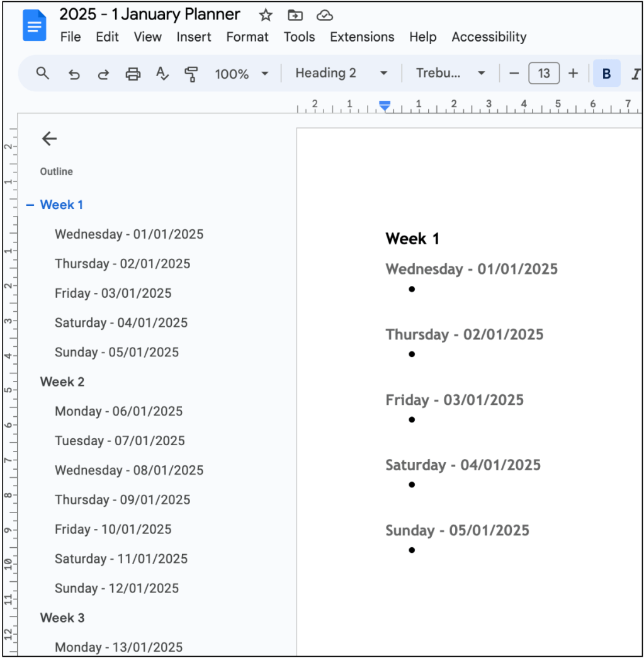
Task: Print the document using printer icon
Action: point(133,74)
